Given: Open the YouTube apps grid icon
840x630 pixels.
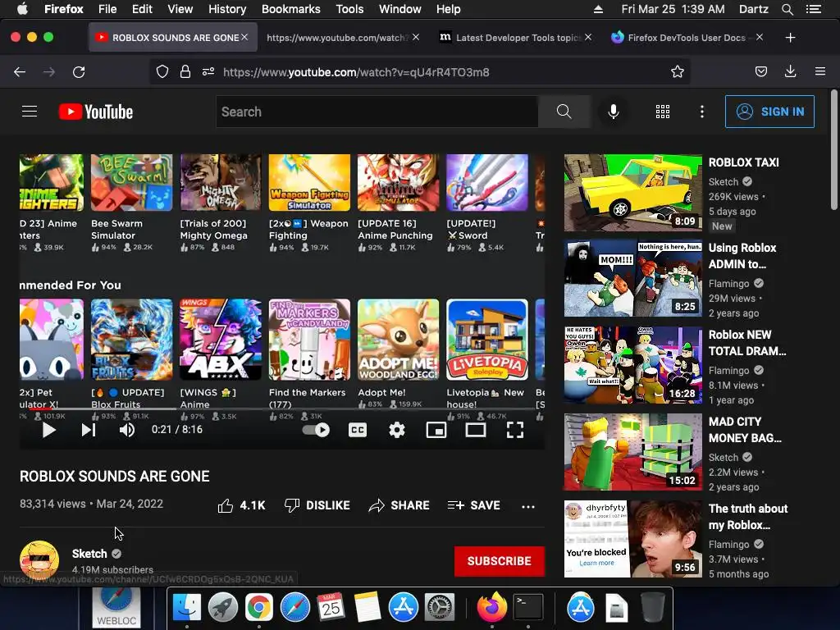Looking at the screenshot, I should (x=663, y=112).
